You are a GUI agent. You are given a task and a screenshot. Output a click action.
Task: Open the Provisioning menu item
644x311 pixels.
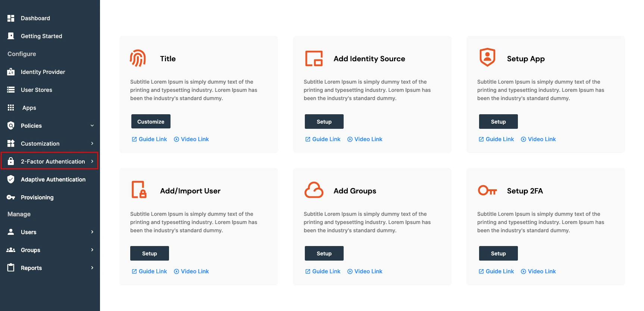click(x=37, y=198)
